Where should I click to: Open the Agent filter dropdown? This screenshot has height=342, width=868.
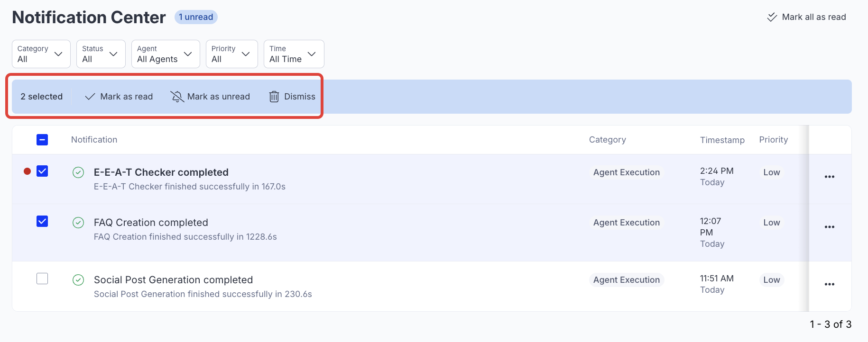coord(166,54)
